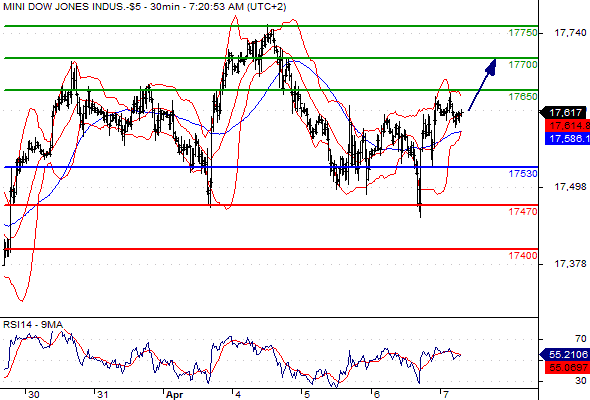The image size is (590, 400).
Task: Click the Apr date axis label
Action: 174,395
